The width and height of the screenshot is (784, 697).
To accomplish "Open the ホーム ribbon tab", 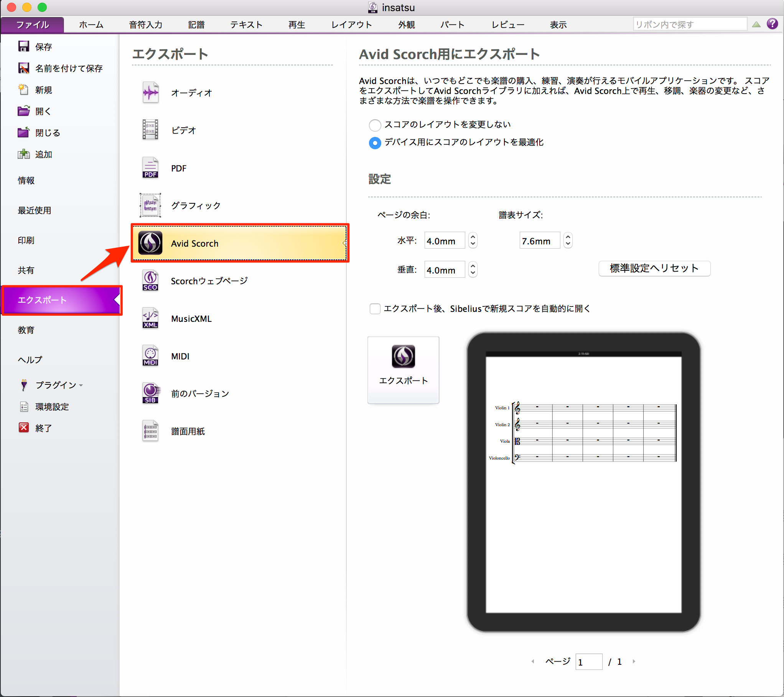I will [91, 25].
